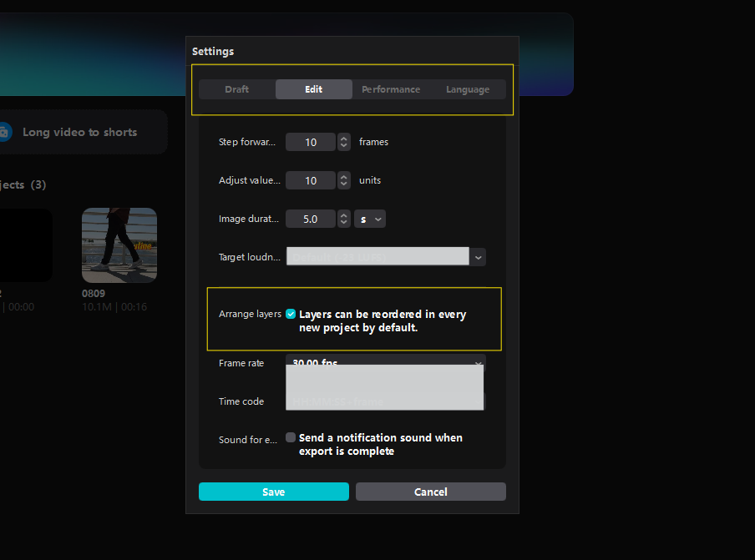Click the Image duration value field
Image resolution: width=755 pixels, height=560 pixels.
[x=311, y=219]
